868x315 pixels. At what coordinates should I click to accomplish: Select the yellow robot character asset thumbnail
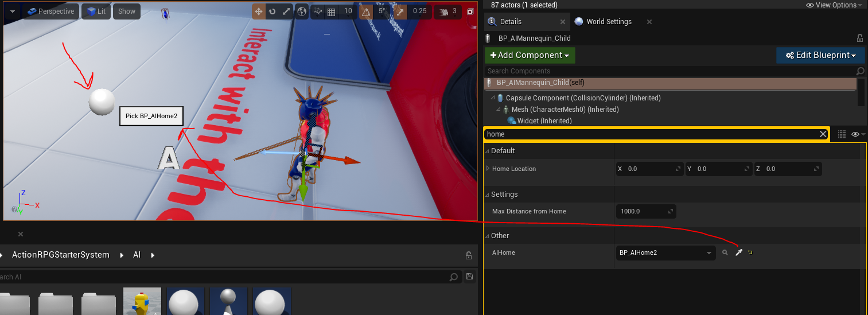point(142,301)
